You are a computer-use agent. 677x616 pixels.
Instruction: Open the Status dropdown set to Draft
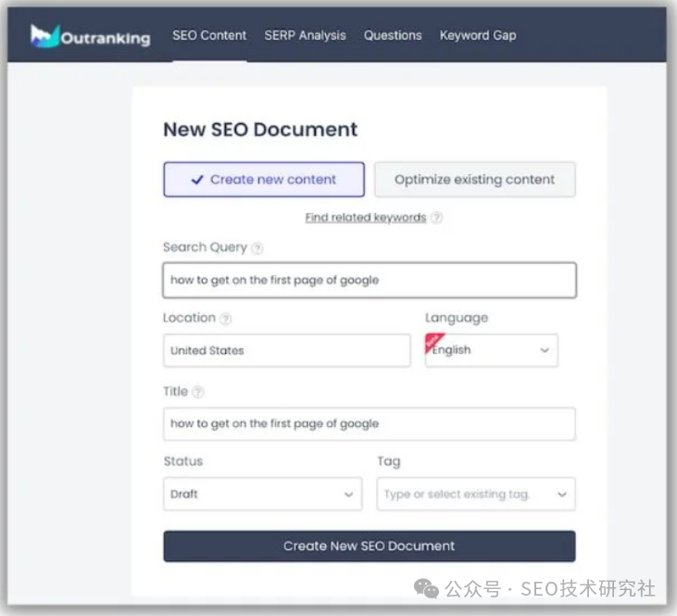(262, 494)
